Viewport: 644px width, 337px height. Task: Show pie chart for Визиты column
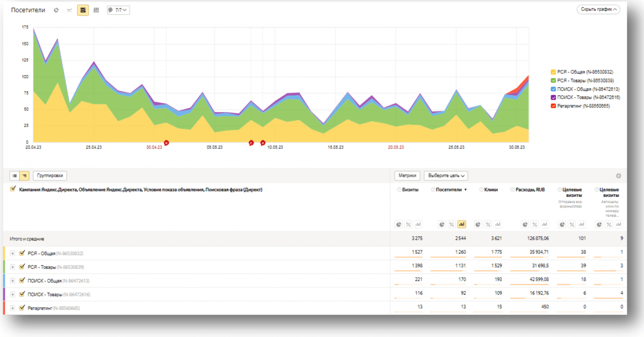(x=399, y=224)
